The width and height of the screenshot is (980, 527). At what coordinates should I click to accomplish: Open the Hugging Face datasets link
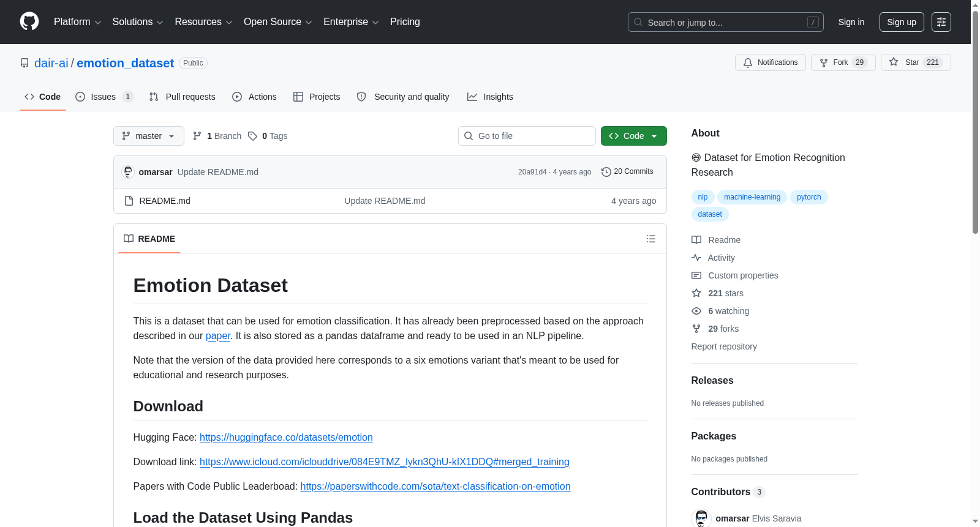coord(286,437)
